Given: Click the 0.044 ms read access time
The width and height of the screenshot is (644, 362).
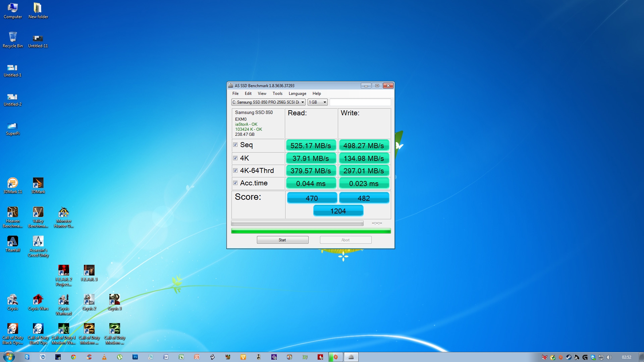Looking at the screenshot, I should click(311, 183).
